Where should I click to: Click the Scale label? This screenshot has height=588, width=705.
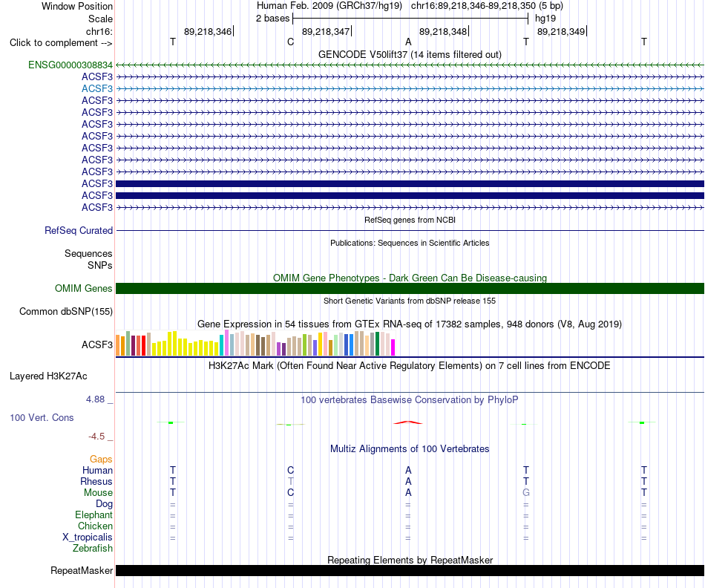(x=100, y=19)
